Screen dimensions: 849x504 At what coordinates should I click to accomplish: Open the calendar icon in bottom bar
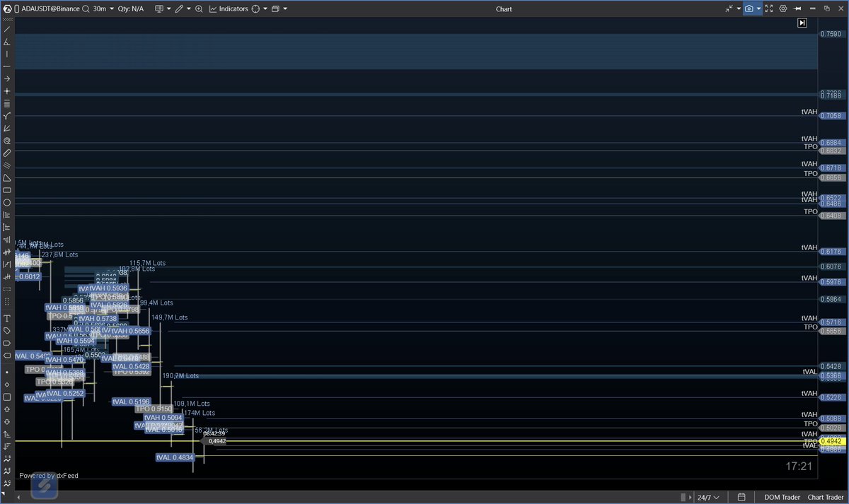point(741,497)
